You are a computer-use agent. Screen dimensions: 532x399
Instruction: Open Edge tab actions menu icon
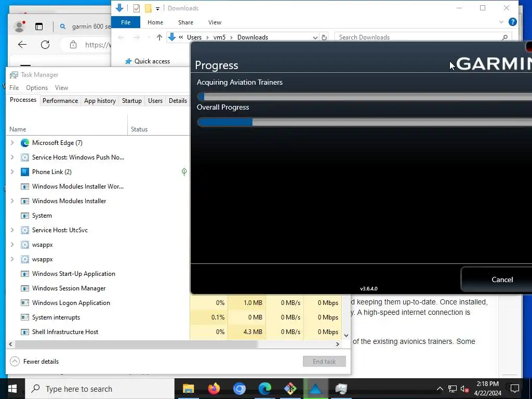click(x=39, y=26)
